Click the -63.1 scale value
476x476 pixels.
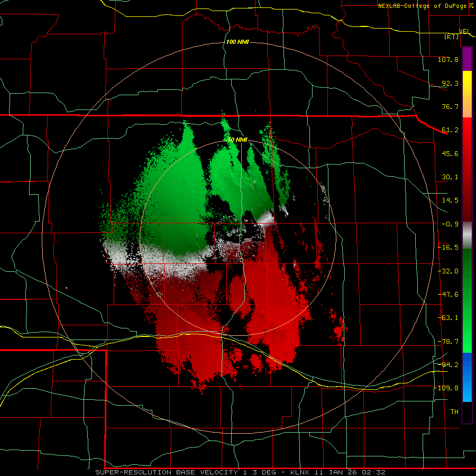(x=448, y=318)
